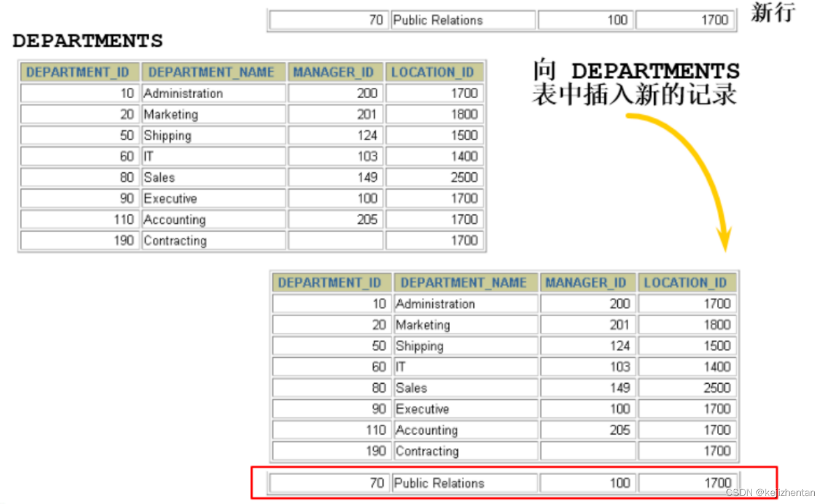Click Public Relations in the top new row

(438, 20)
